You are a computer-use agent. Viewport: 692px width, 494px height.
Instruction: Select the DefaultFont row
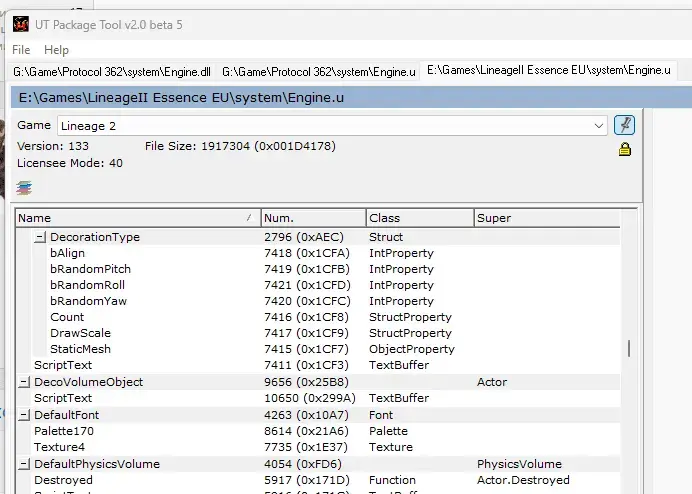(318, 415)
